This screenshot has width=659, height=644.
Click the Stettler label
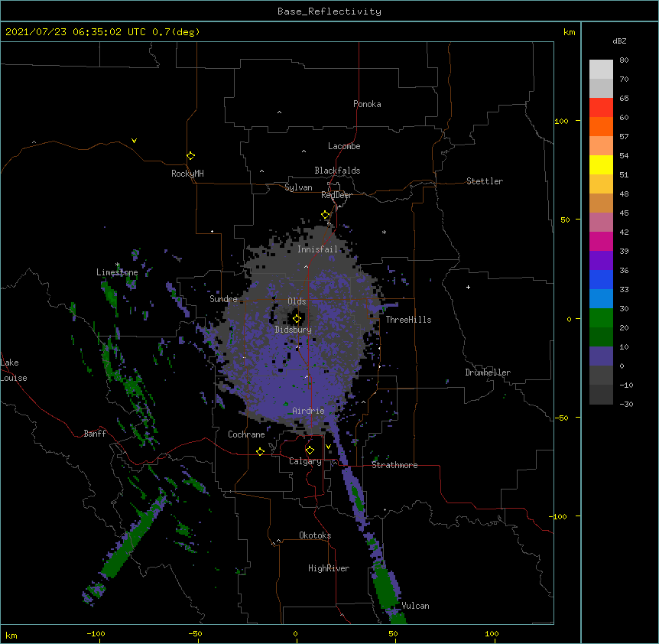[x=484, y=181]
